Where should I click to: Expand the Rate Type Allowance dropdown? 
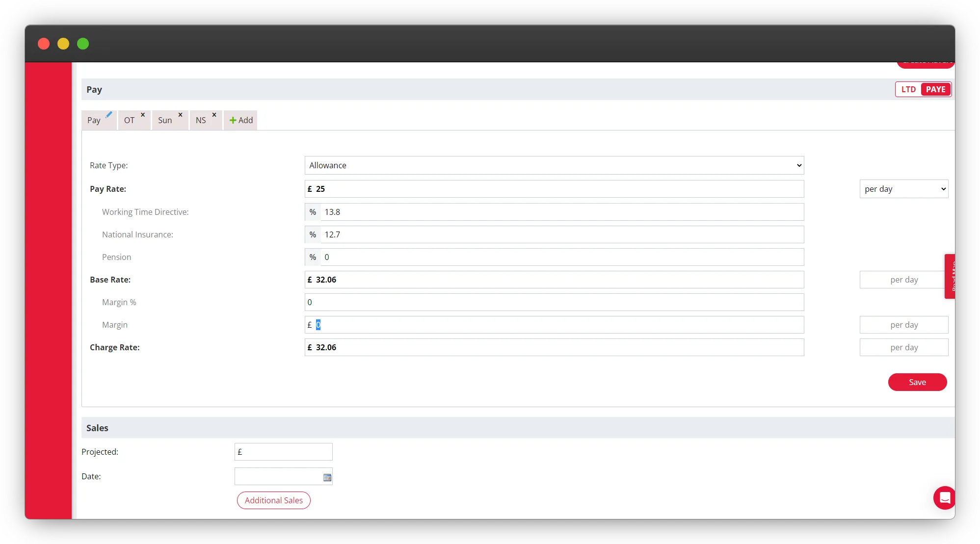point(554,165)
